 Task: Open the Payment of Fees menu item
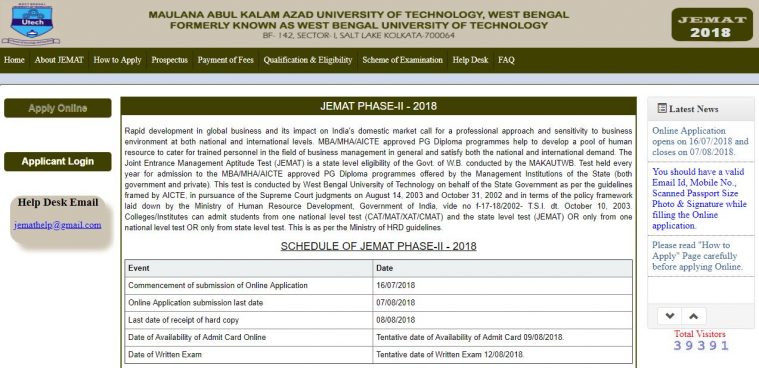click(x=226, y=60)
